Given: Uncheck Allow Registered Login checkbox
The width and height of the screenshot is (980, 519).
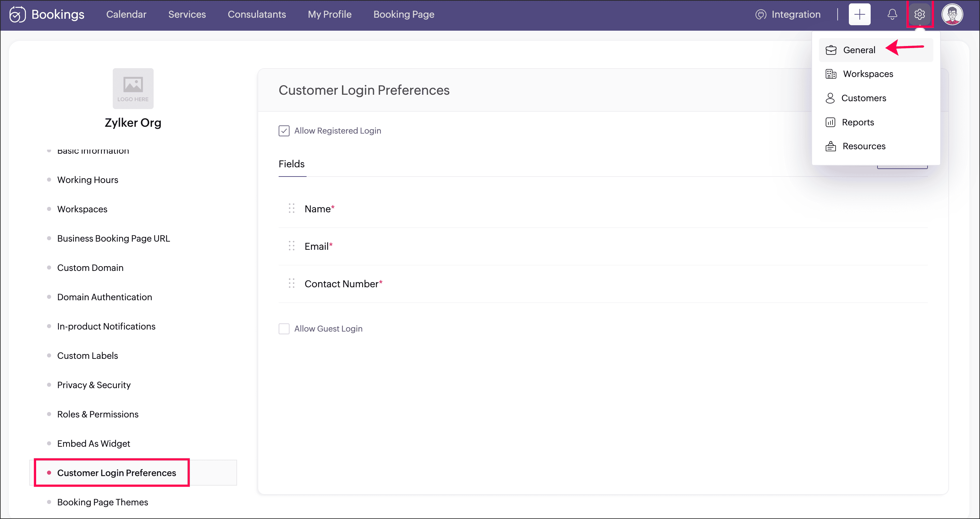Looking at the screenshot, I should point(284,131).
